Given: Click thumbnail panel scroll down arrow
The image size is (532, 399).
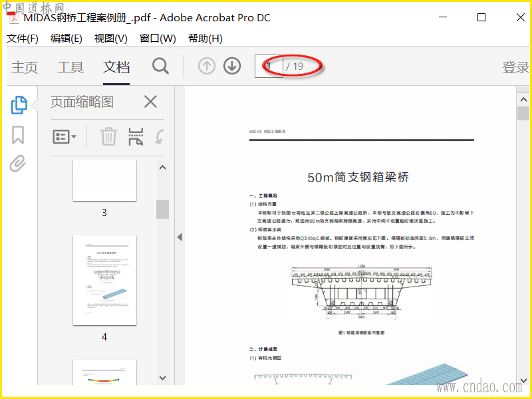Looking at the screenshot, I should [162, 378].
